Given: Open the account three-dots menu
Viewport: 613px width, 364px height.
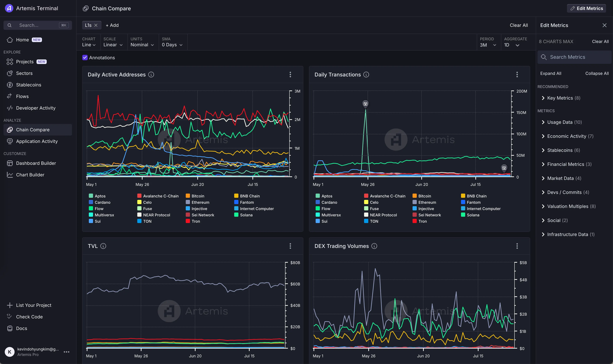Looking at the screenshot, I should (67, 352).
